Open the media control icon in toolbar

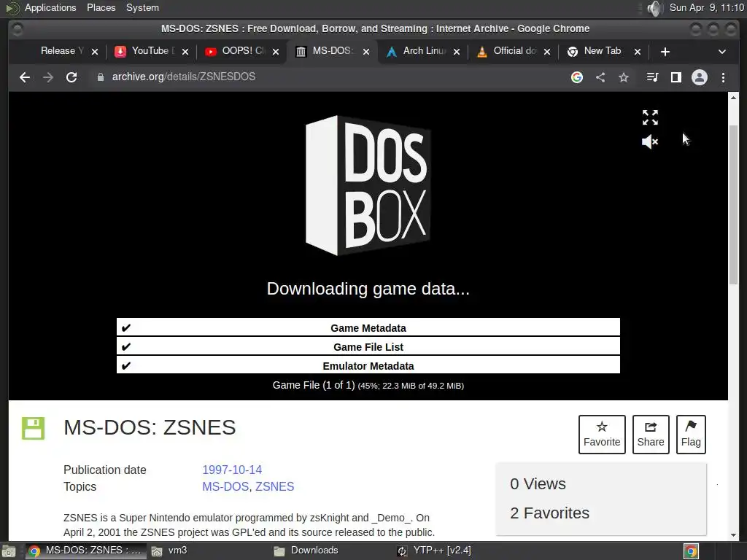click(x=652, y=77)
